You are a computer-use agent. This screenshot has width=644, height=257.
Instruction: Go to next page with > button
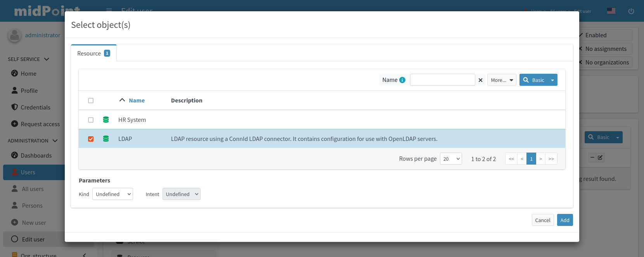click(540, 159)
